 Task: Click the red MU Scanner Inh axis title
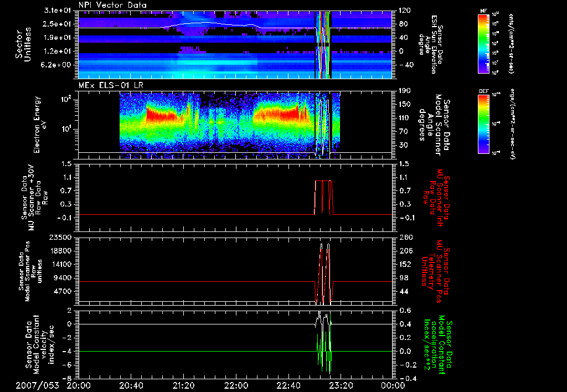[436, 198]
